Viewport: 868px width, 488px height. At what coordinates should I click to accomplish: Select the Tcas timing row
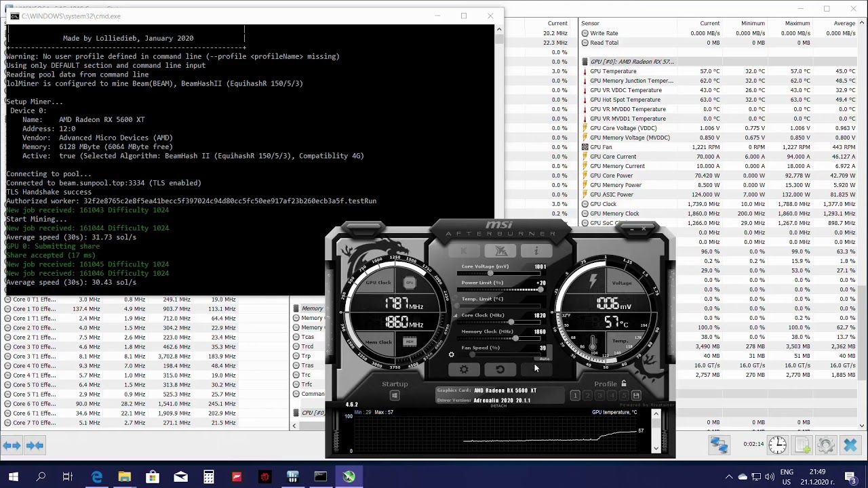pyautogui.click(x=309, y=338)
